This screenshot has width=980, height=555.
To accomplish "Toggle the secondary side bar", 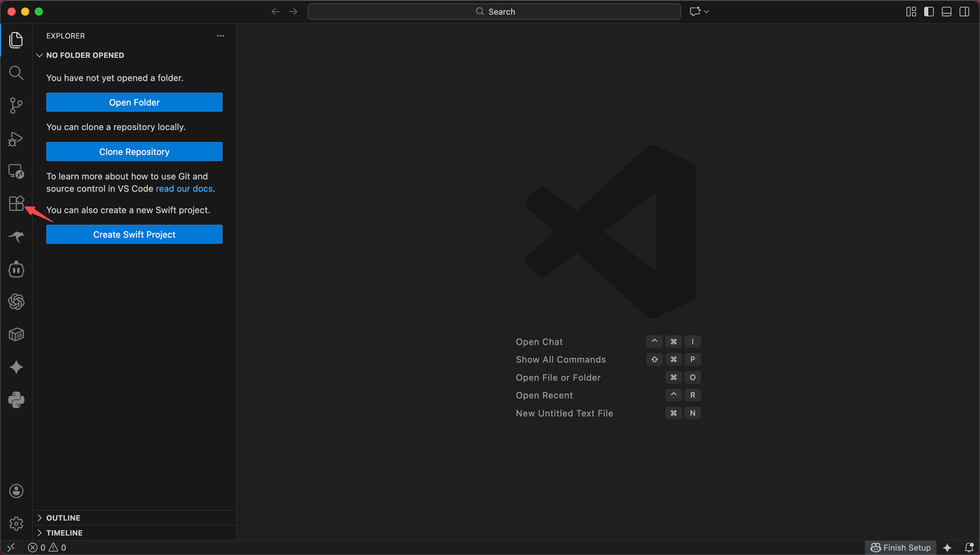I will coord(964,12).
